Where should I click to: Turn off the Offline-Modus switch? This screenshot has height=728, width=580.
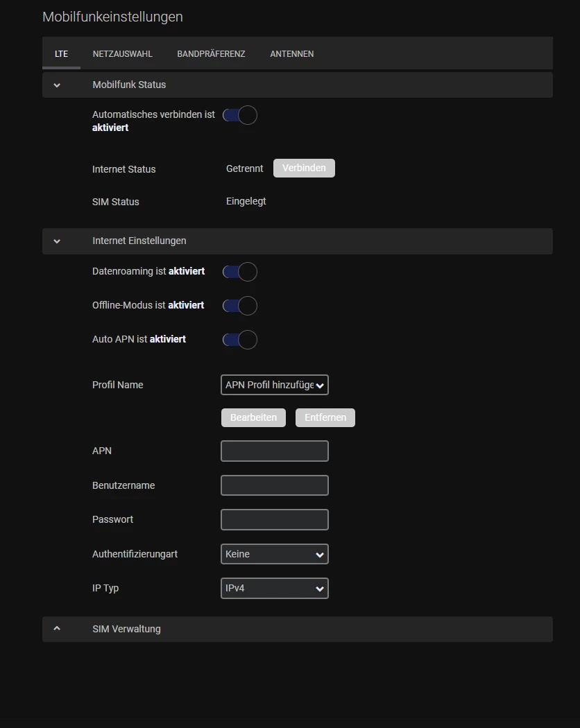(x=240, y=306)
